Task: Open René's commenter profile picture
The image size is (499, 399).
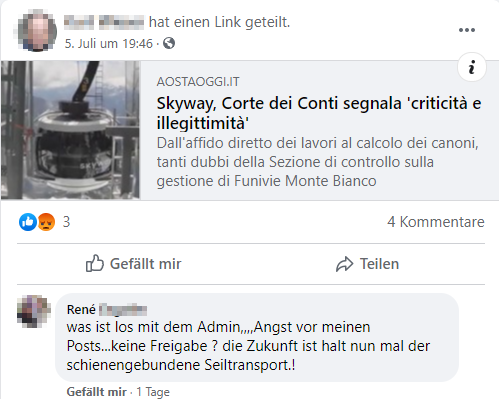Action: 34,311
